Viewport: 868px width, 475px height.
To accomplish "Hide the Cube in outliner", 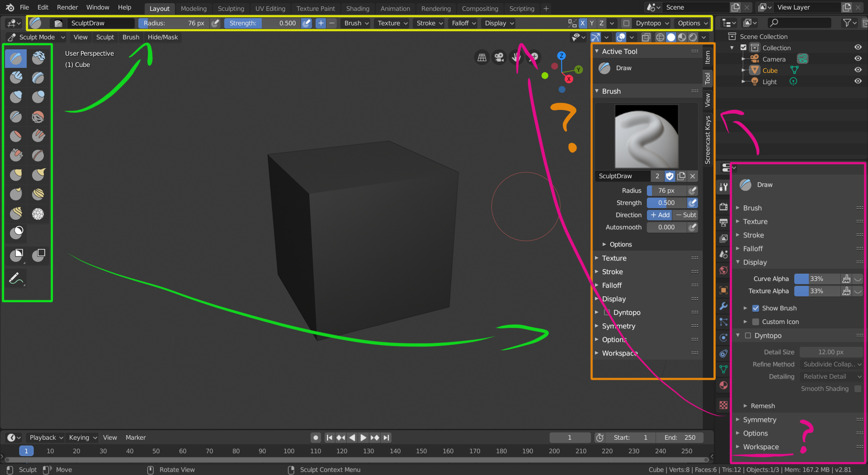I will pos(858,70).
